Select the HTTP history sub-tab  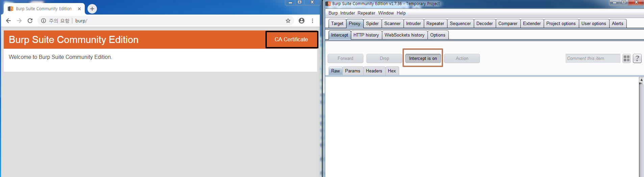pyautogui.click(x=366, y=35)
